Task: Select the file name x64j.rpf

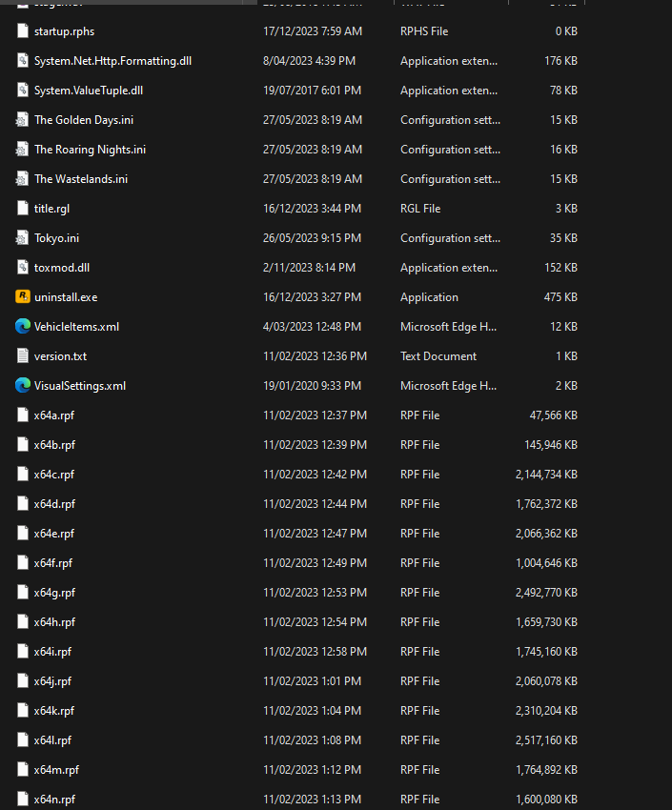Action: pyautogui.click(x=52, y=680)
